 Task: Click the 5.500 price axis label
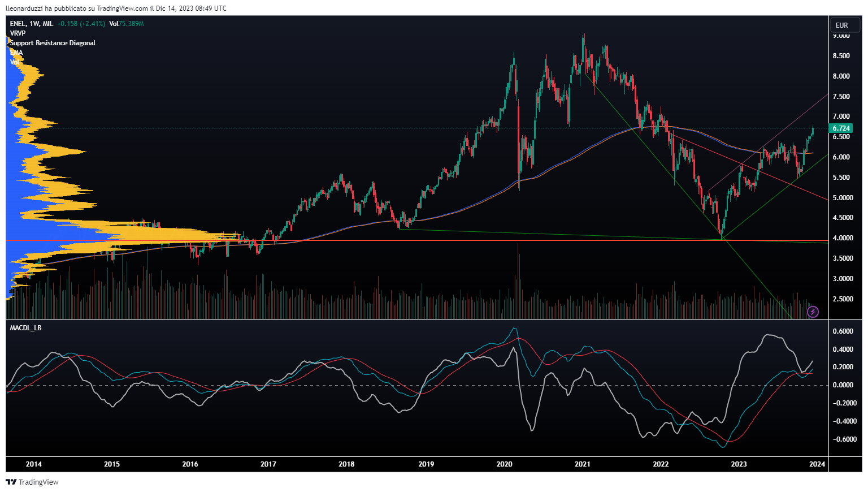841,178
